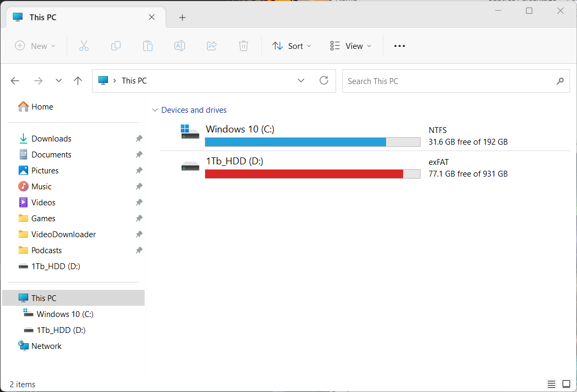Click the NTFS file system label
Screen dimensions: 577x392
point(438,130)
